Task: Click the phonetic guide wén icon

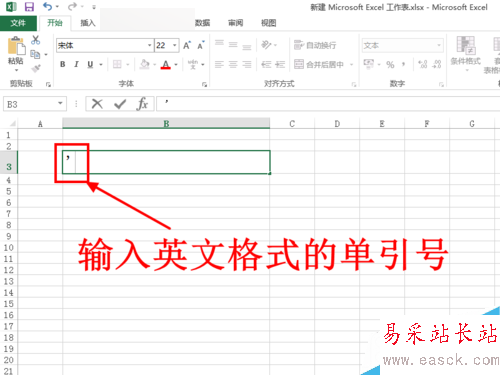Action: (x=193, y=64)
